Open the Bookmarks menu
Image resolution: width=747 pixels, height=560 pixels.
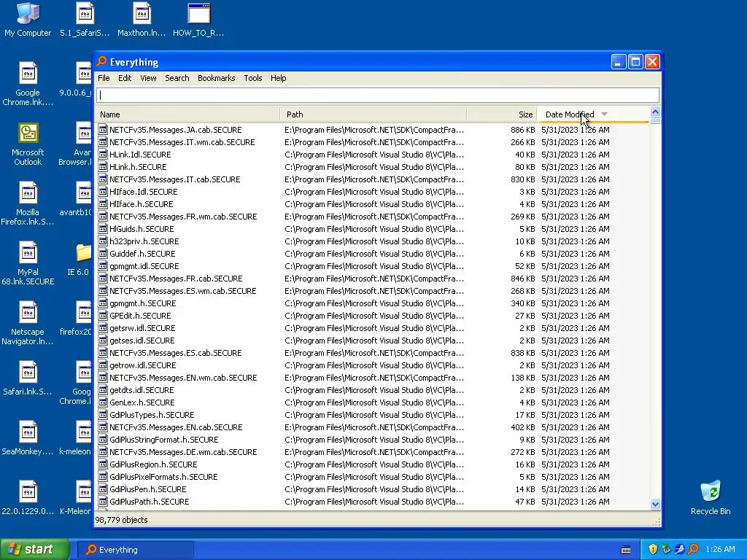(x=216, y=78)
